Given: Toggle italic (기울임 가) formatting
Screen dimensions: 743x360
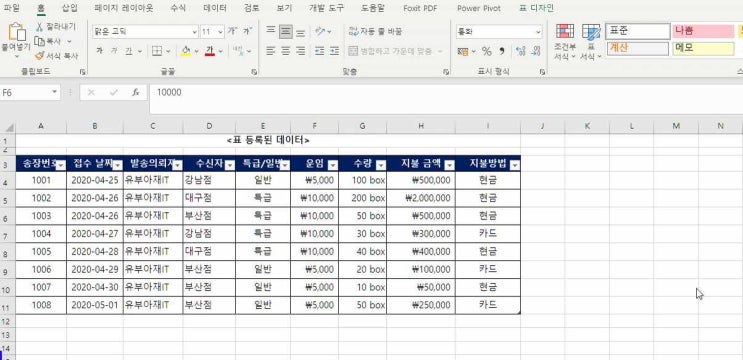Looking at the screenshot, I should (114, 51).
